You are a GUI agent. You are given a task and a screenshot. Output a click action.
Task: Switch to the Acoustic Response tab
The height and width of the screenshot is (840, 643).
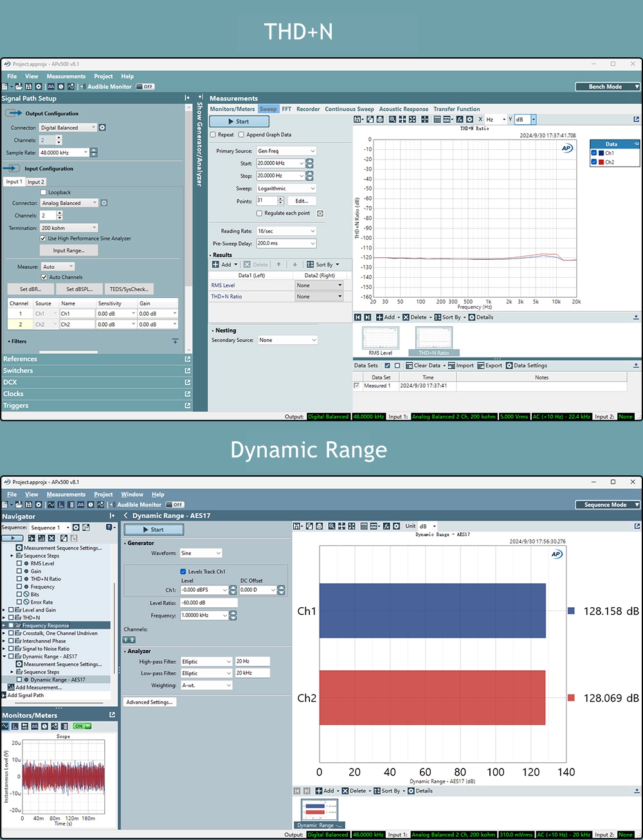pyautogui.click(x=403, y=109)
